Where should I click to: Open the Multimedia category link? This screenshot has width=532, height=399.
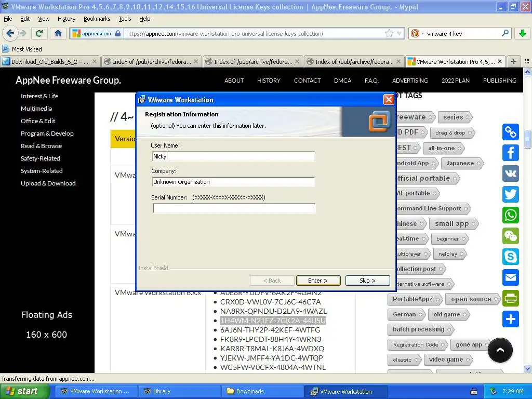tap(36, 109)
